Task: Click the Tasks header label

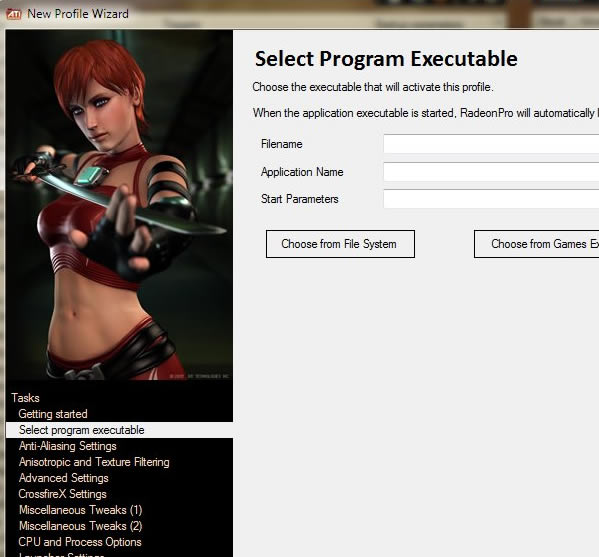Action: pyautogui.click(x=25, y=398)
